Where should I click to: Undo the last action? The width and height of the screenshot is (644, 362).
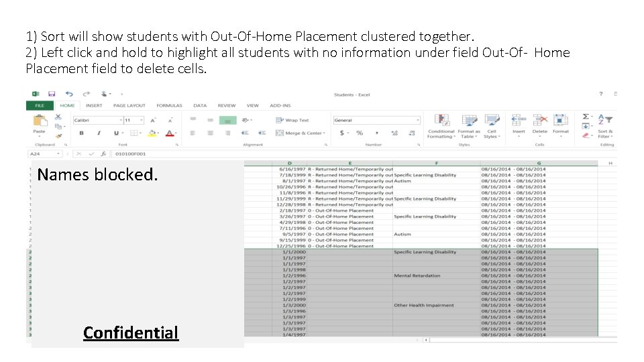69,94
